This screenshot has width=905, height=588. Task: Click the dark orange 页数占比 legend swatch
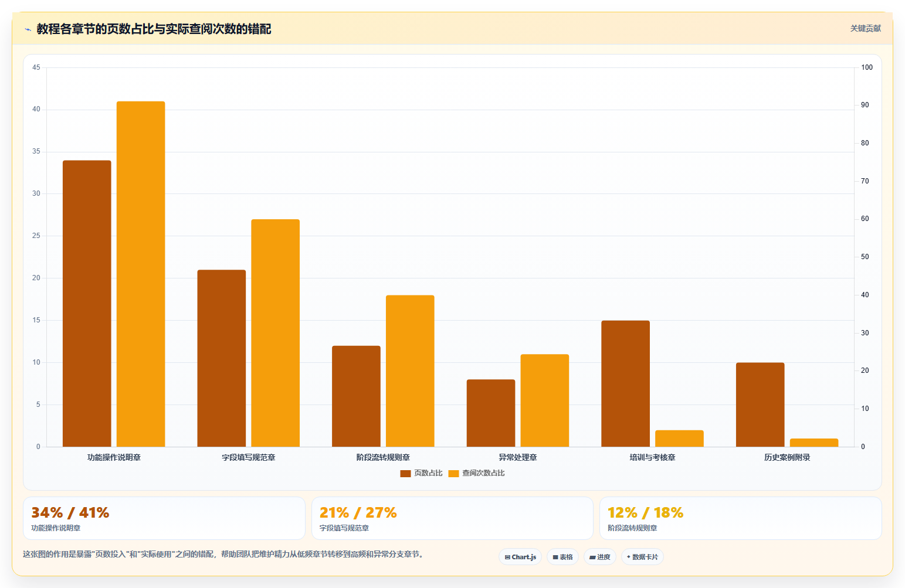coord(405,474)
